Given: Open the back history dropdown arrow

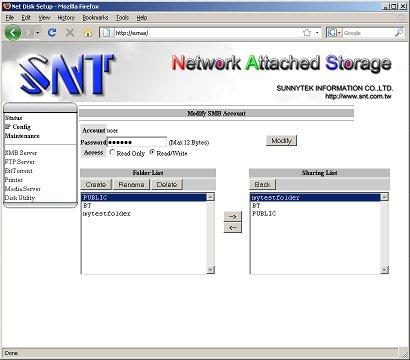Looking at the screenshot, I should coord(38,33).
